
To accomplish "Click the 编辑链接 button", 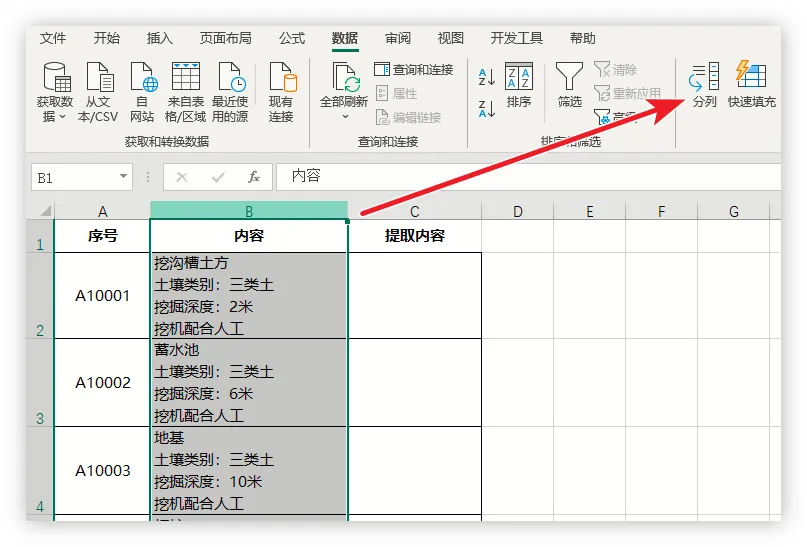I will [409, 117].
